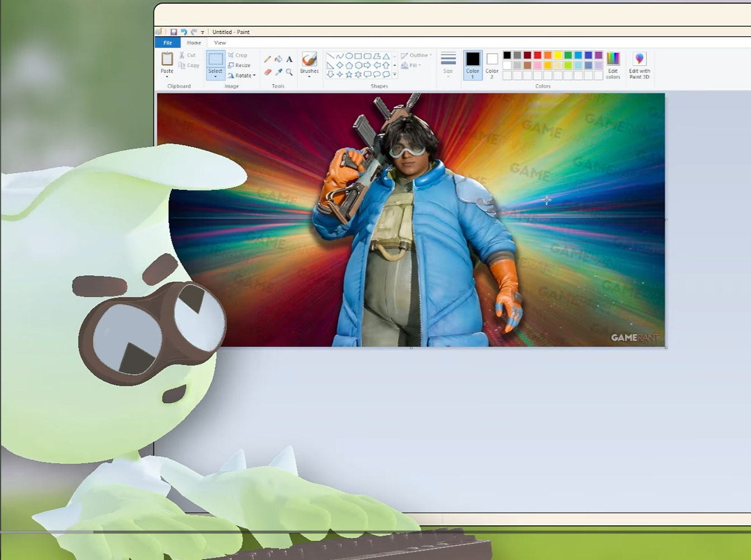This screenshot has width=751, height=560.
Task: Switch to the Home tab
Action: coord(194,42)
